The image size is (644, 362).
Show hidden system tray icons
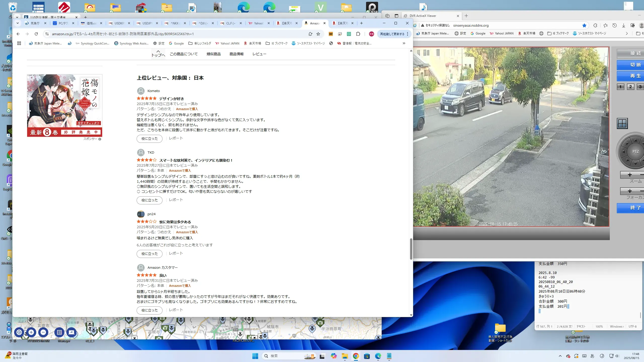[x=560, y=356]
